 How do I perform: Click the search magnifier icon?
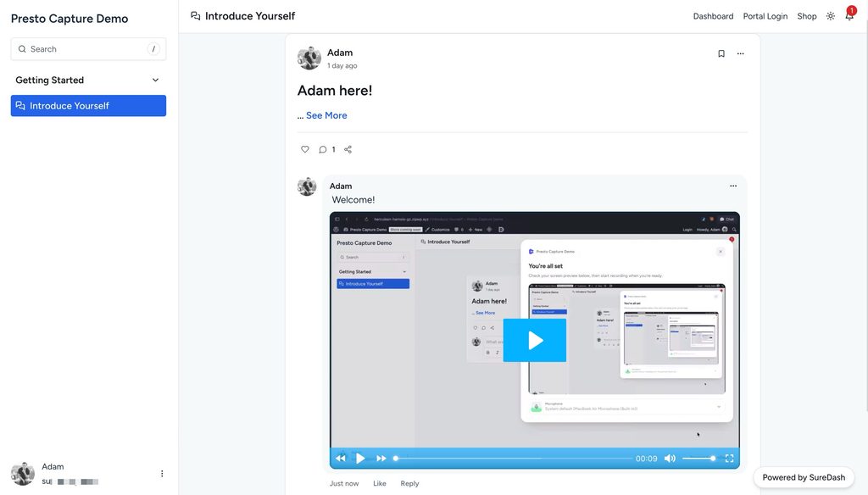click(22, 49)
